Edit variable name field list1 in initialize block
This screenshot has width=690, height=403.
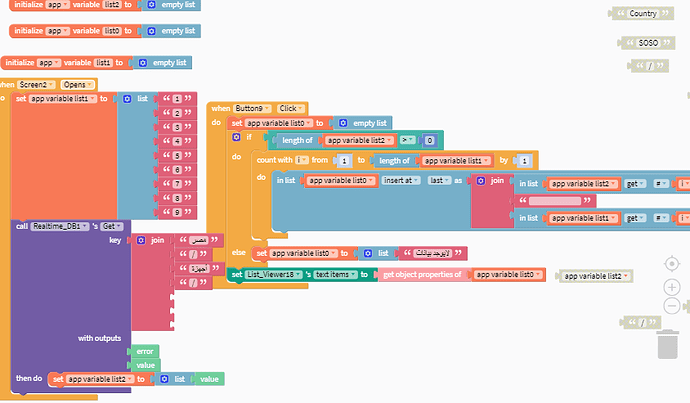tap(103, 63)
